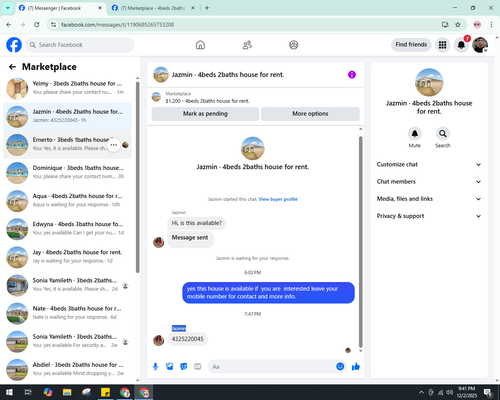Choose a GIF icon in composer
The image size is (500, 400).
[x=198, y=367]
